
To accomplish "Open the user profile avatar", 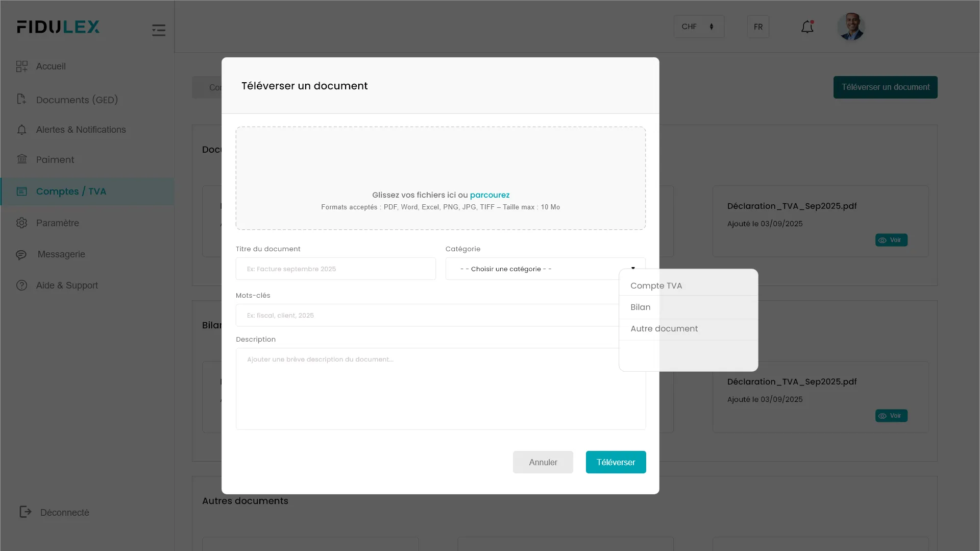I will [851, 27].
